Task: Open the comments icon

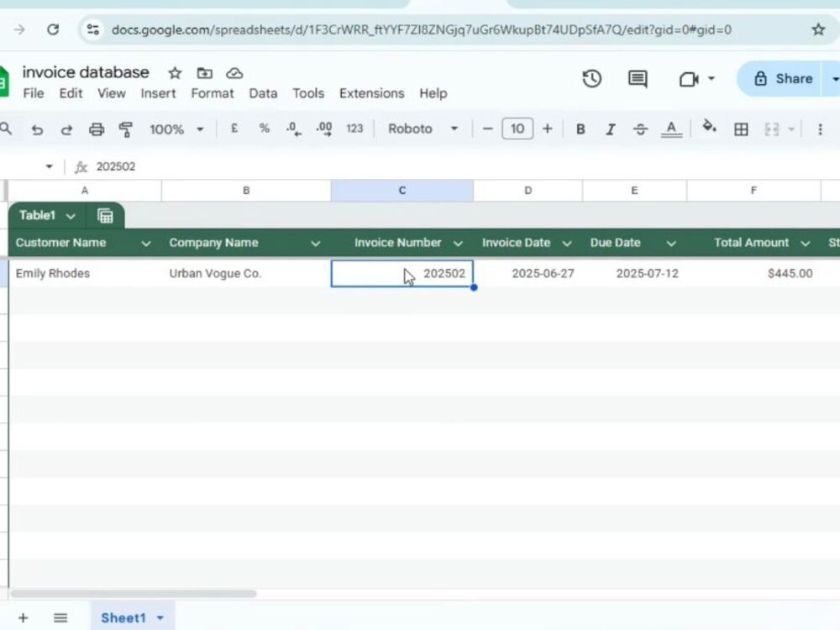Action: pos(638,79)
